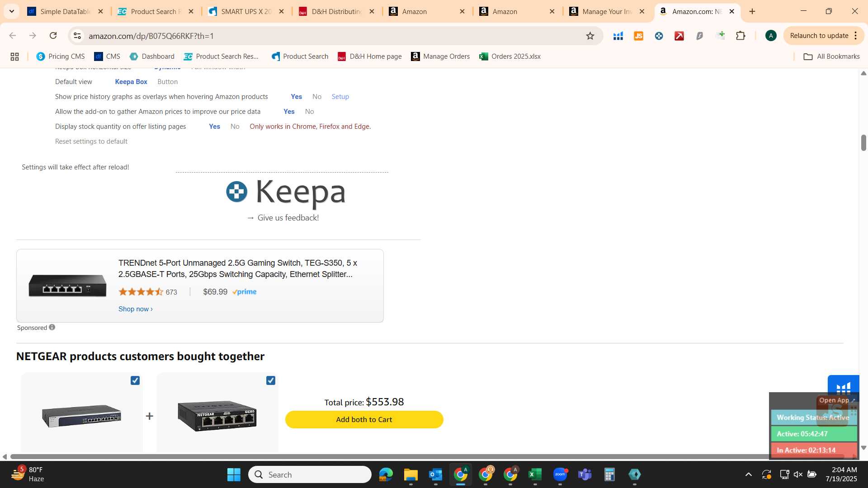
Task: Open the apps grid in bookmarks bar
Action: (14, 56)
